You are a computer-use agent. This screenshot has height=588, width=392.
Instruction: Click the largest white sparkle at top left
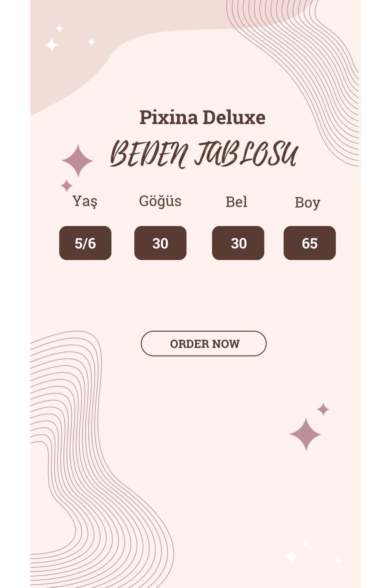pyautogui.click(x=51, y=45)
